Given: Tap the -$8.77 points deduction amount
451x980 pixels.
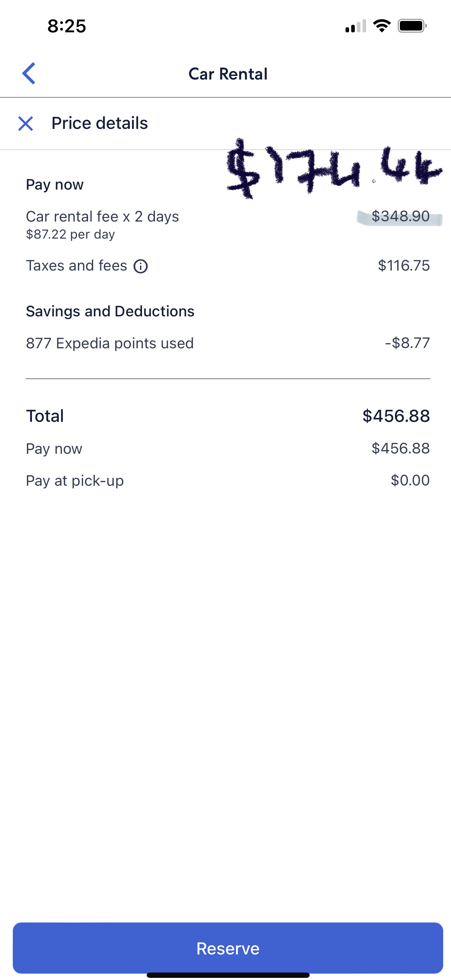Looking at the screenshot, I should [x=407, y=343].
